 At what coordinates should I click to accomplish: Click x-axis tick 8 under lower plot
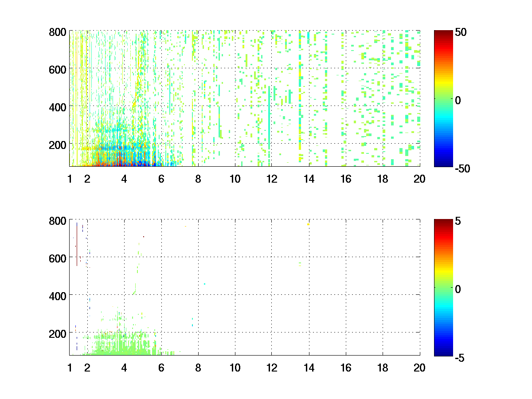pos(198,368)
